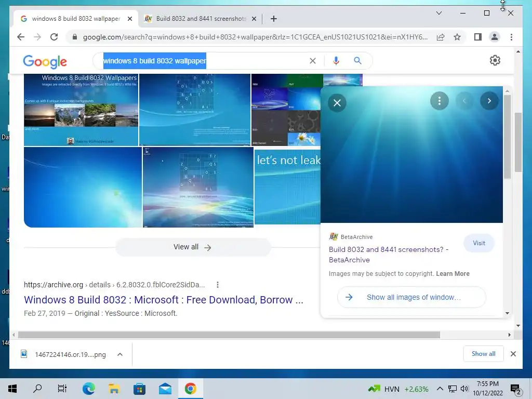Open Windows 8 Build 8032 Wallpapers thumbnail

(x=81, y=110)
